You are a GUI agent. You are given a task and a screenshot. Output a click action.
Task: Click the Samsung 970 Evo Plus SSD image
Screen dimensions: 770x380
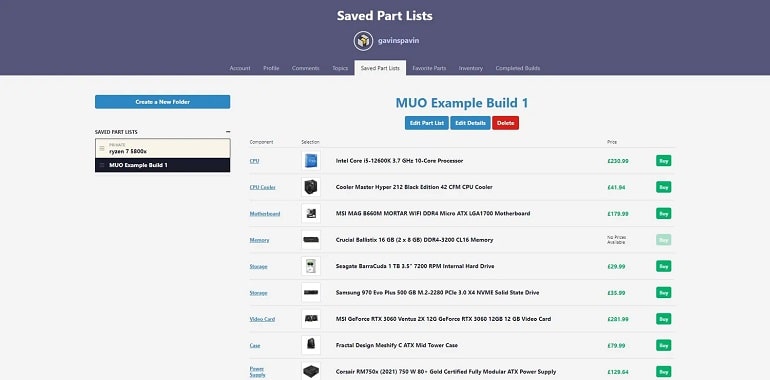tap(311, 293)
